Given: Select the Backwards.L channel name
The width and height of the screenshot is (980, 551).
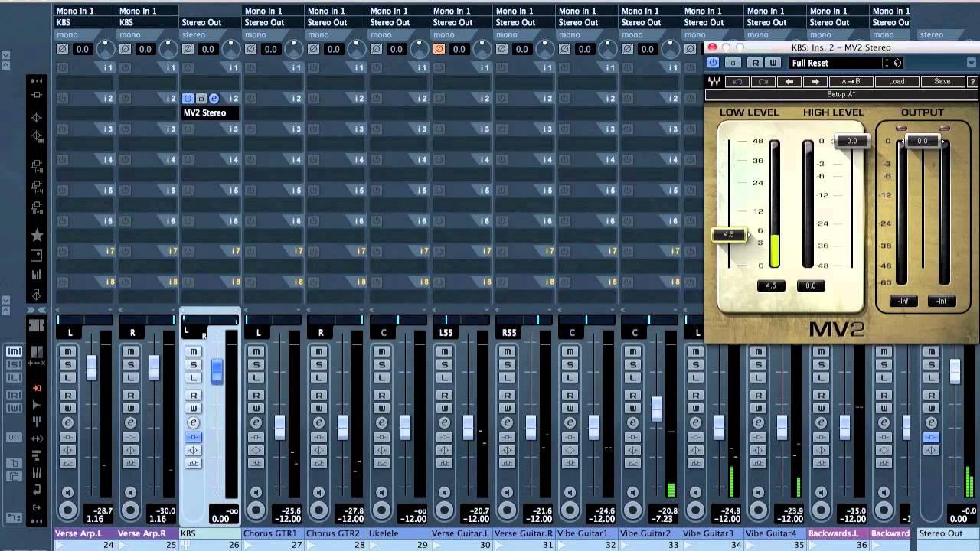Looking at the screenshot, I should pos(838,533).
